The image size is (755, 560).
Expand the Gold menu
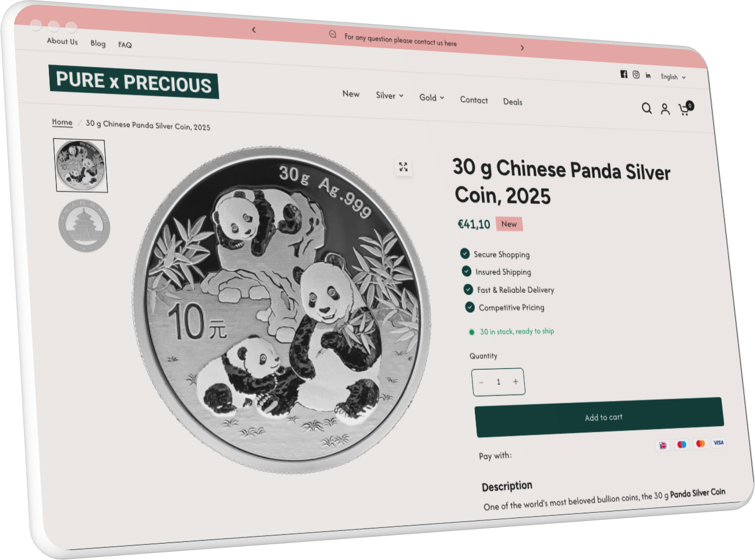pos(432,98)
